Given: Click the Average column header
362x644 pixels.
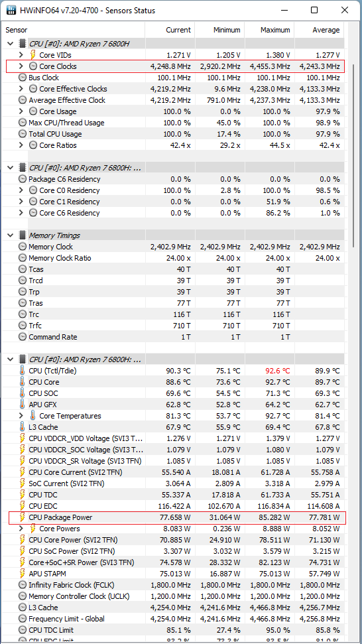Looking at the screenshot, I should click(x=320, y=30).
